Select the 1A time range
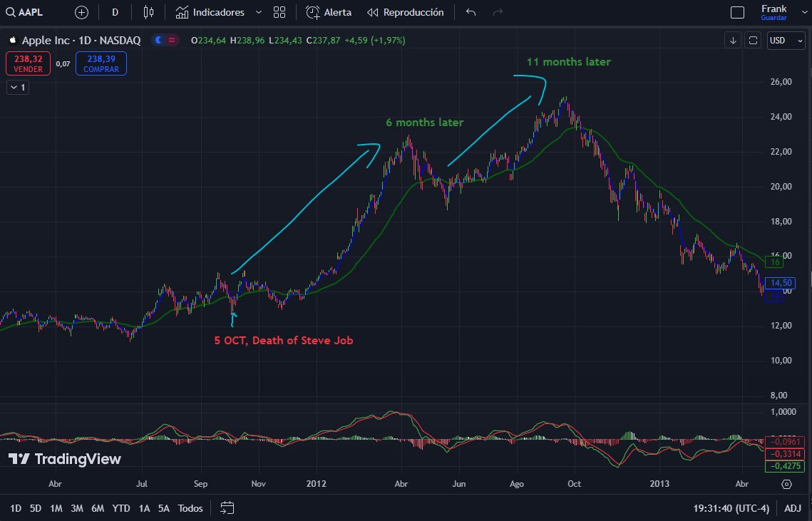The width and height of the screenshot is (812, 521). click(x=145, y=508)
